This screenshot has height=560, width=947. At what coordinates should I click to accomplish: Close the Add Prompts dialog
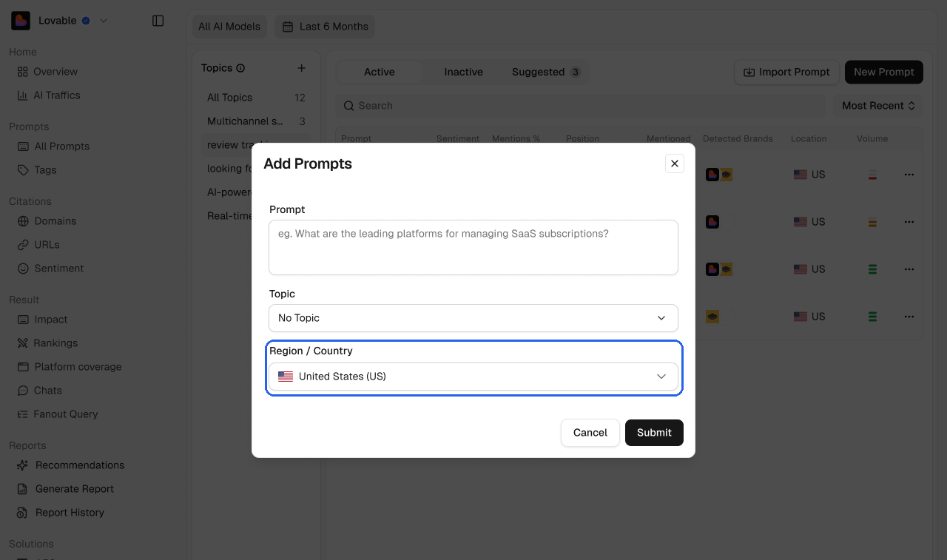(674, 163)
